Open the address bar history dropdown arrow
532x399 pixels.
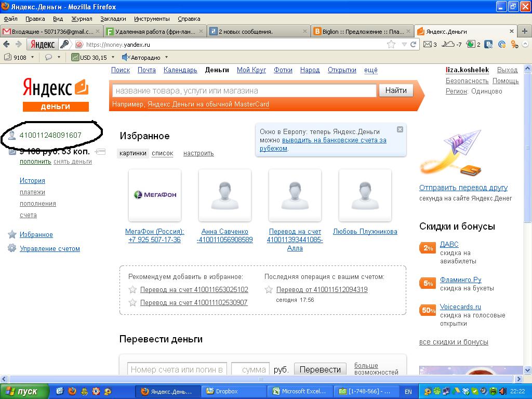tap(404, 45)
